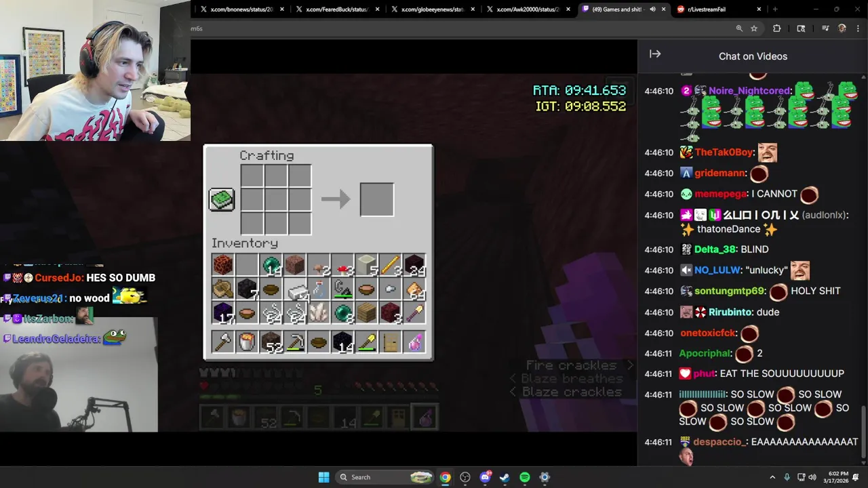
Task: Open Windows notification bell
Action: coord(856,477)
